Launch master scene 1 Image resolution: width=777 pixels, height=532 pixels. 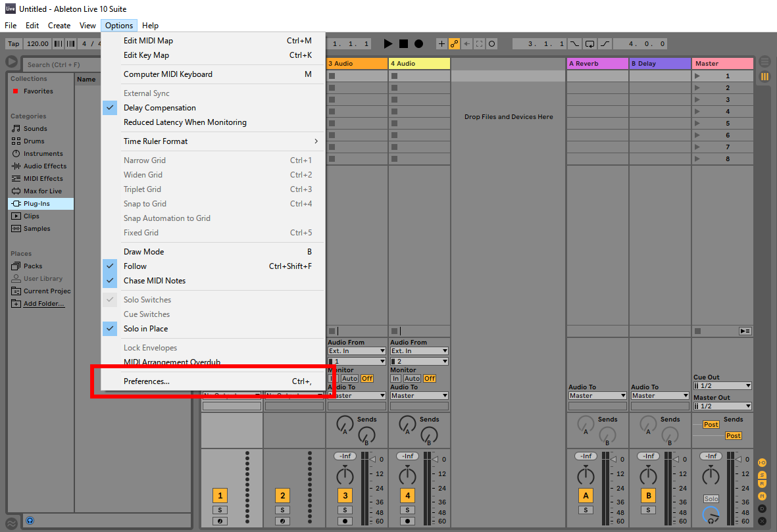pos(697,76)
